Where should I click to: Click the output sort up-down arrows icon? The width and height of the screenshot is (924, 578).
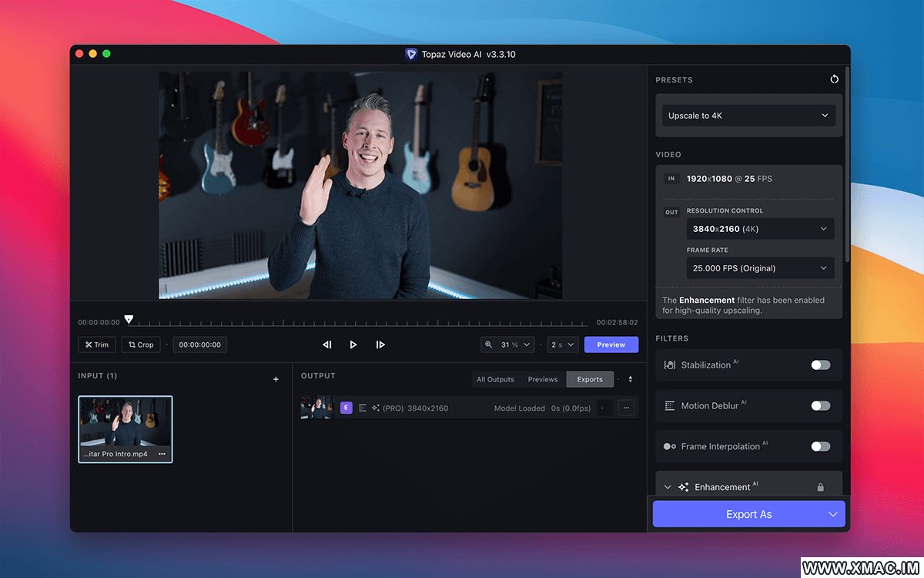(631, 379)
